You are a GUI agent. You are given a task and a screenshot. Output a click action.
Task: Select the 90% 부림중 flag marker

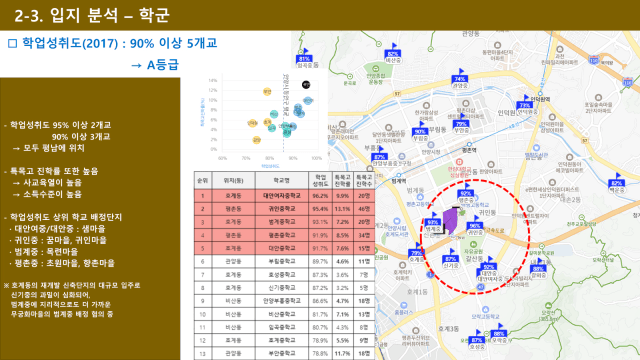tap(420, 129)
